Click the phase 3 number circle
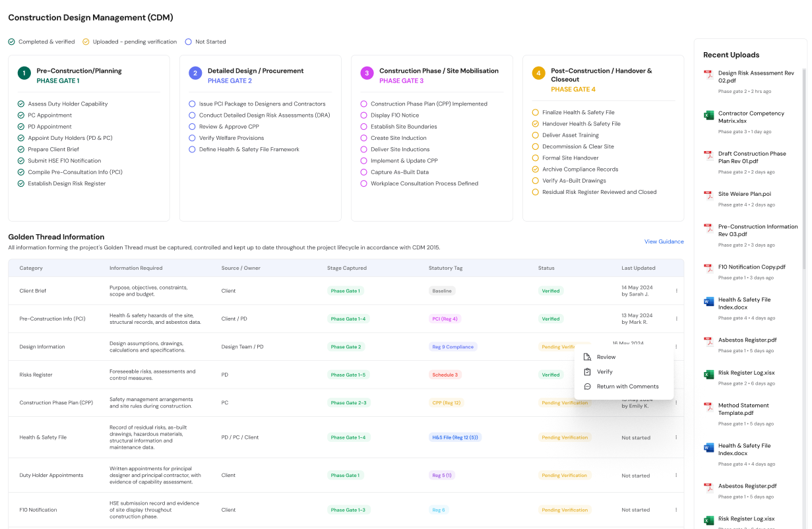 point(367,73)
